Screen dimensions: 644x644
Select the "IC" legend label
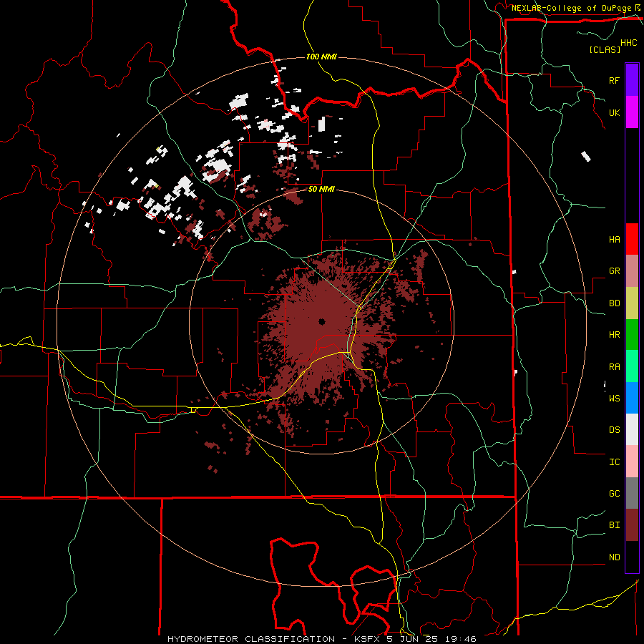[614, 462]
